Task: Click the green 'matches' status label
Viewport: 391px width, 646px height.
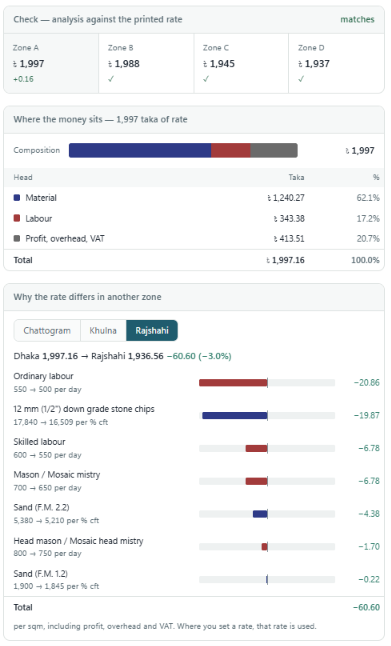Action: click(357, 19)
